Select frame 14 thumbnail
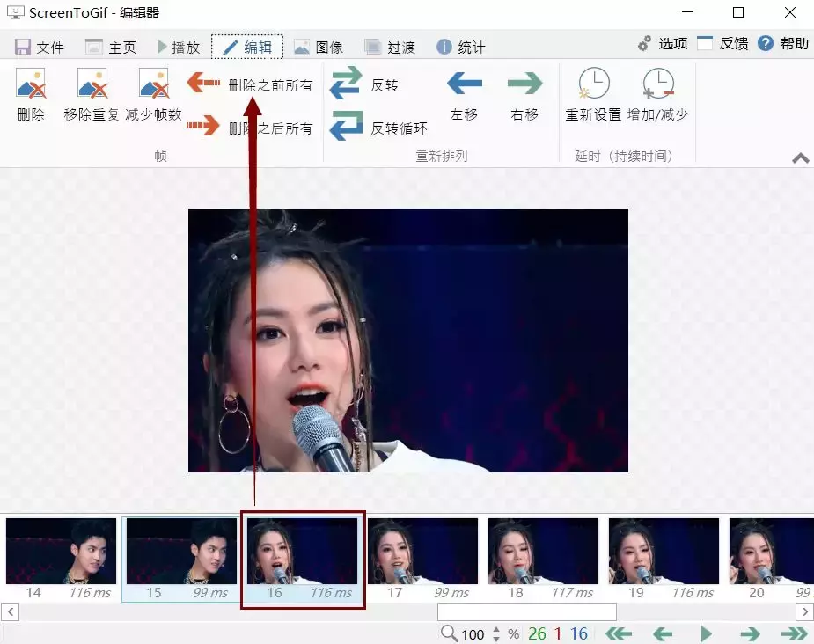814x644 pixels. (x=61, y=551)
